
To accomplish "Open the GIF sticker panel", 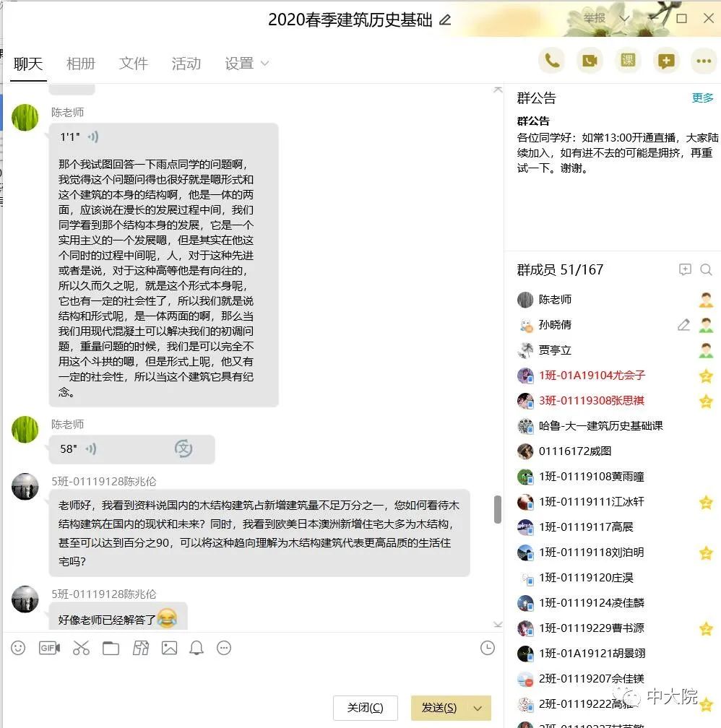I will [x=49, y=648].
